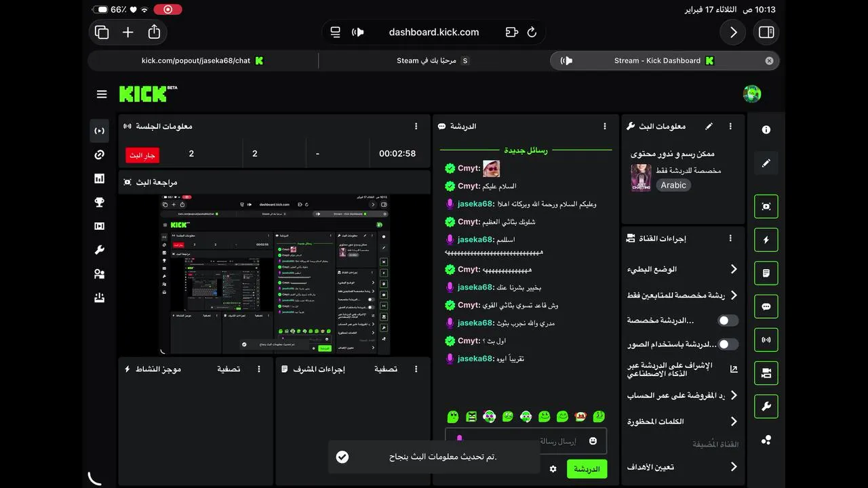The height and width of the screenshot is (488, 868).
Task: Open channel actions panel options menu
Action: click(730, 239)
